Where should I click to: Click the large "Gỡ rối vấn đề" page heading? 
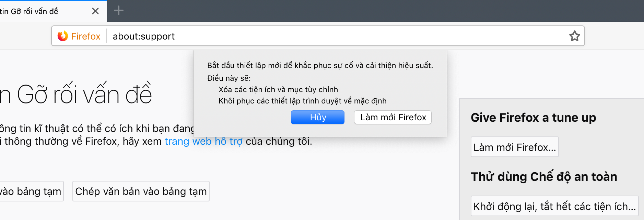[76, 94]
